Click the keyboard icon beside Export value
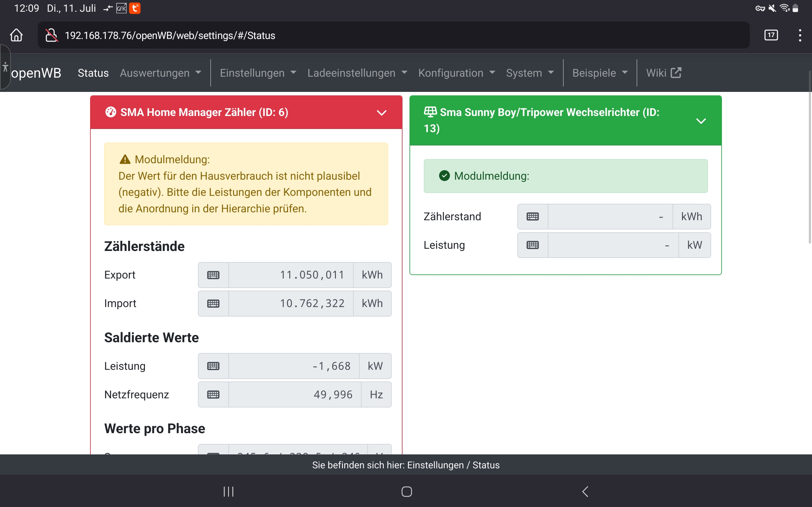 click(x=213, y=275)
